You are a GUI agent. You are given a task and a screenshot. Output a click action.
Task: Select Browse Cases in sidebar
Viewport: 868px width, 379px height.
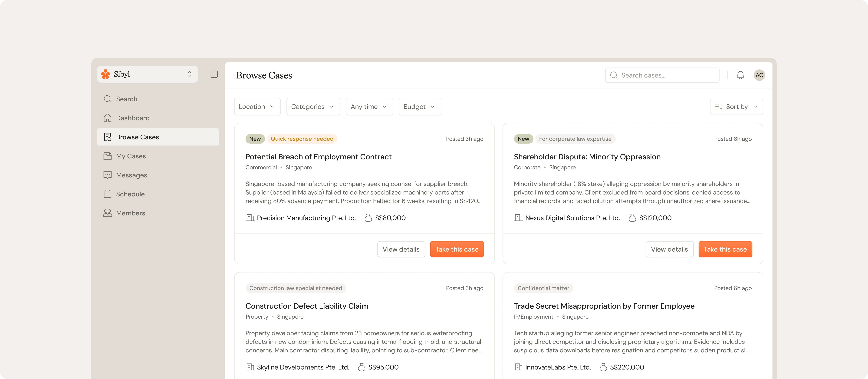click(x=137, y=137)
